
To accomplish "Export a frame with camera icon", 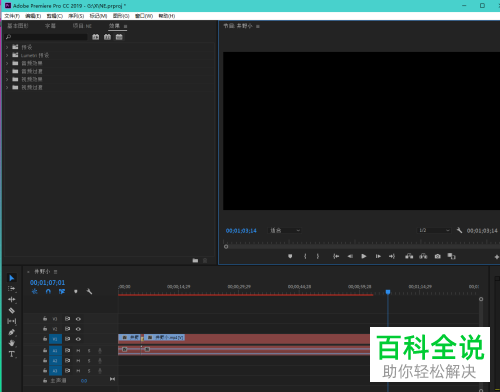I will click(x=438, y=256).
